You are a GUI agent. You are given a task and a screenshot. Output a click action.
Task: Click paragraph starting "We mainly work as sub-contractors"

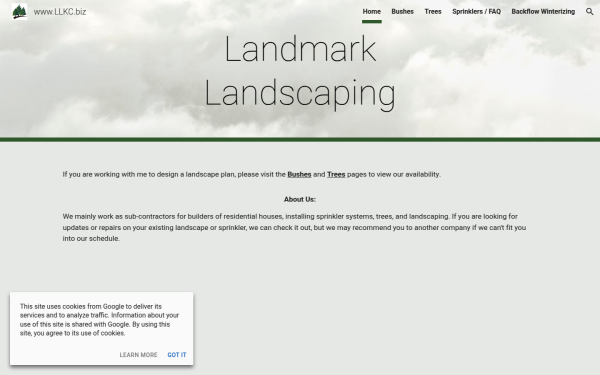click(x=294, y=227)
